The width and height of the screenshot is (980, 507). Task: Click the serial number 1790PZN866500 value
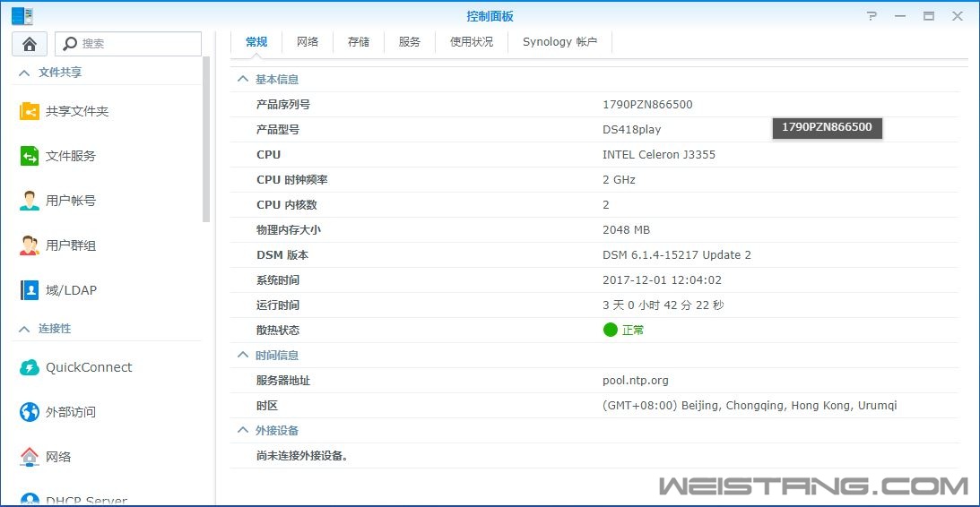tap(647, 104)
